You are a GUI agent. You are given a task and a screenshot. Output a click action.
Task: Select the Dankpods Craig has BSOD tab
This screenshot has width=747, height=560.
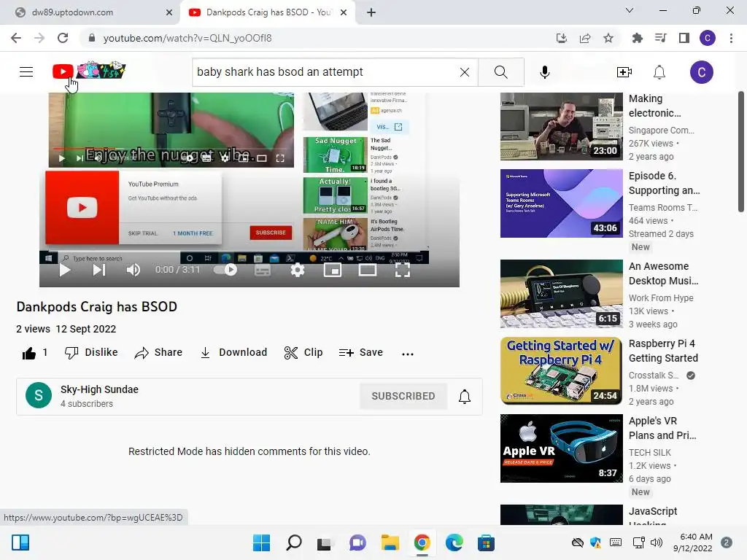coord(268,12)
